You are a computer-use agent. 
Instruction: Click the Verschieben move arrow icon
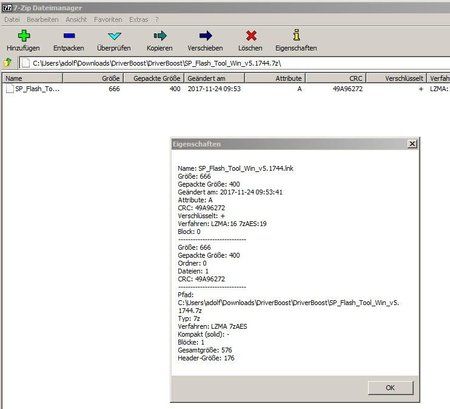point(205,35)
